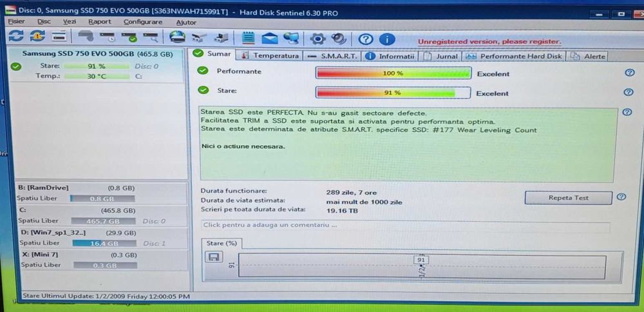Open the Performante Hard Disk tab
This screenshot has height=312, width=644.
[x=514, y=56]
